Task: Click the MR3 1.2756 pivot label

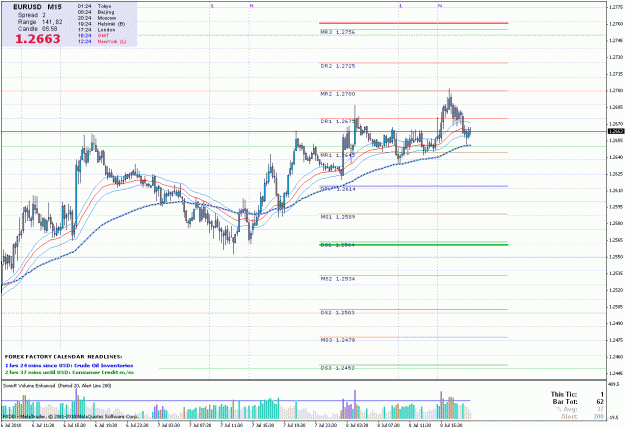Action: coord(338,32)
